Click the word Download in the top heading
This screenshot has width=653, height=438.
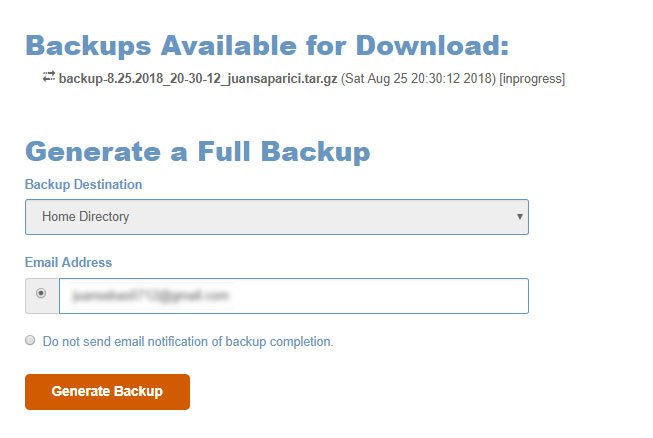pos(432,46)
